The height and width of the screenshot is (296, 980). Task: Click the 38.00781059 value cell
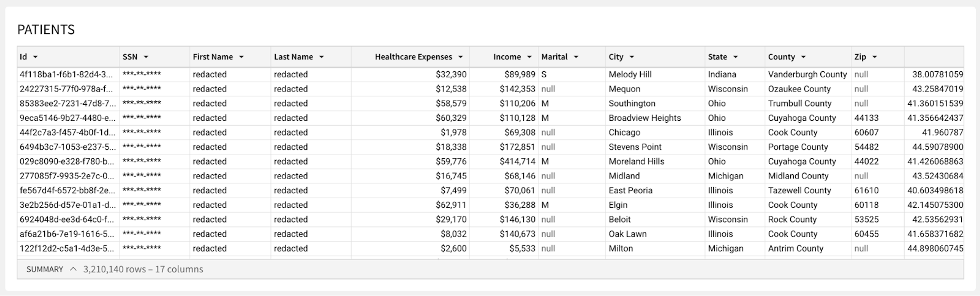point(934,75)
